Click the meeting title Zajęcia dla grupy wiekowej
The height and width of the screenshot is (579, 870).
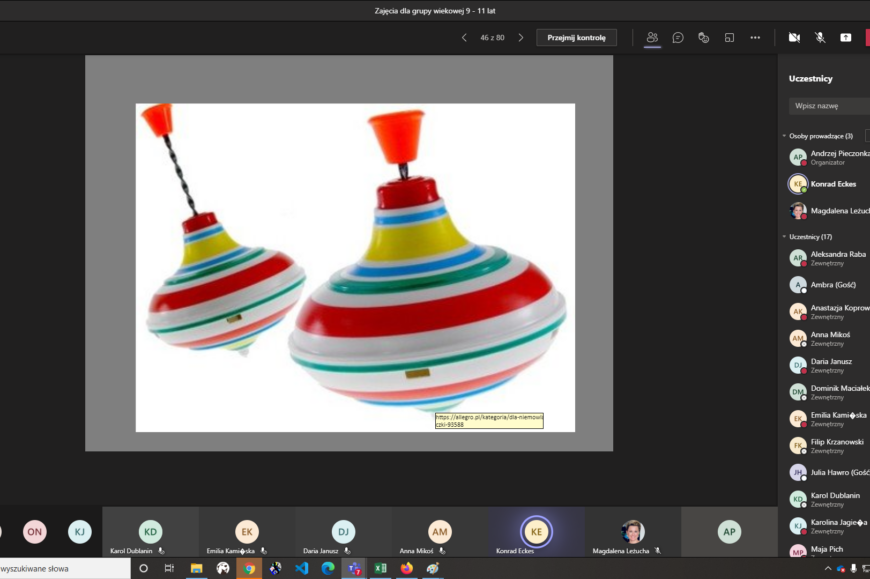[435, 11]
